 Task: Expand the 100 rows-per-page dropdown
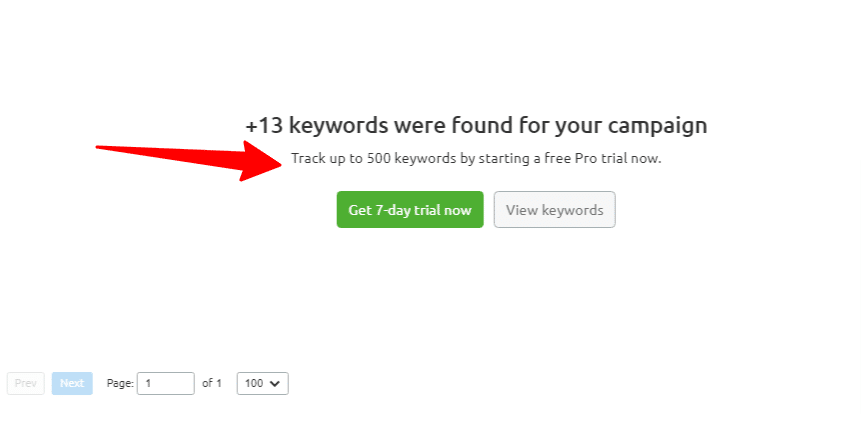[x=262, y=383]
